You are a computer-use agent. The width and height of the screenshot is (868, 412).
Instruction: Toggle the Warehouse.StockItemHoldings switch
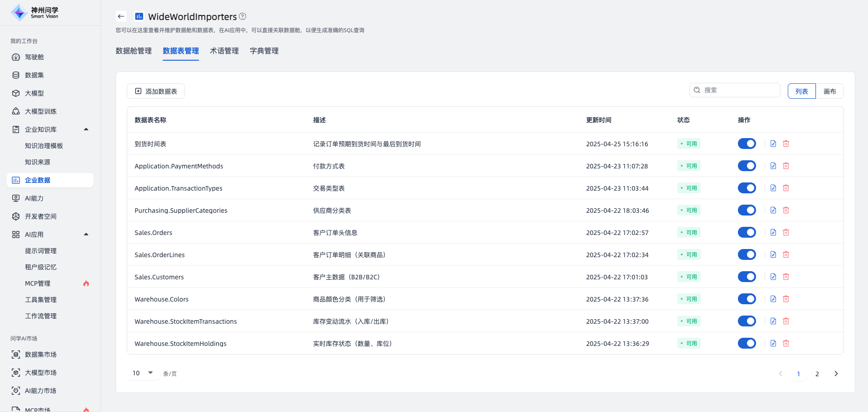pos(747,343)
